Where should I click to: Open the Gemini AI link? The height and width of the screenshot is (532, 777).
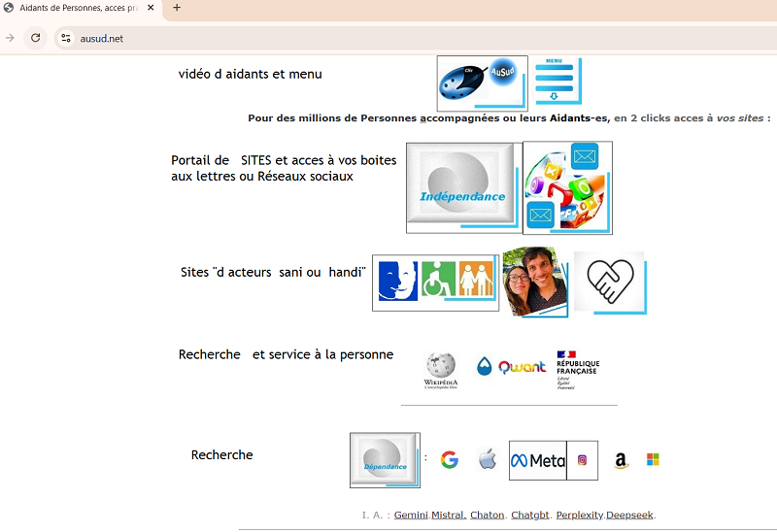pos(410,515)
